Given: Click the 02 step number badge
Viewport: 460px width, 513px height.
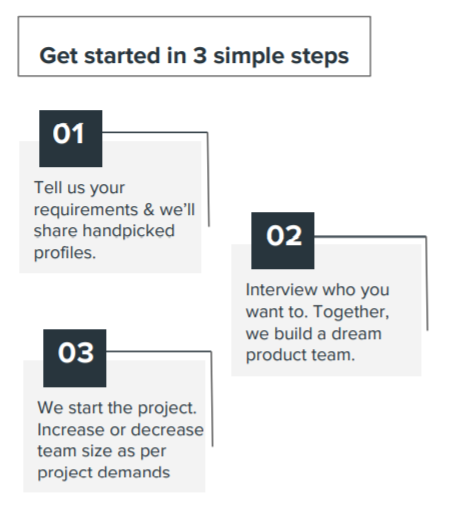Looking at the screenshot, I should pos(283,240).
